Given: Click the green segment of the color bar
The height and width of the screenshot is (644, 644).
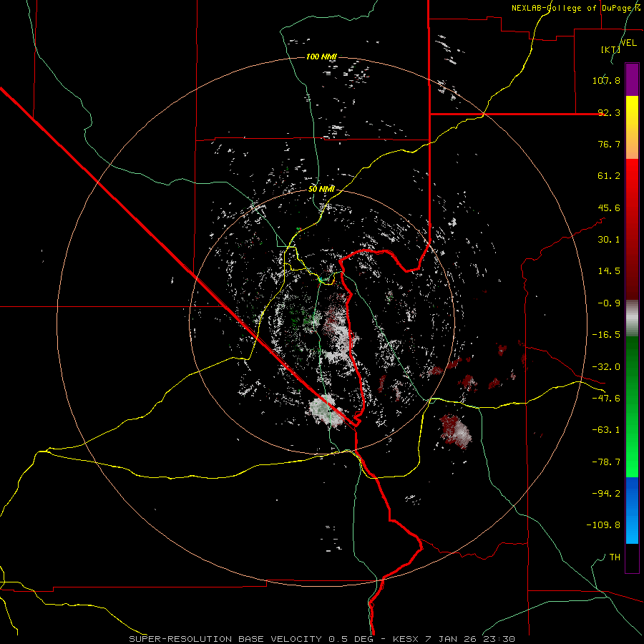Looking at the screenshot, I should 632,406.
